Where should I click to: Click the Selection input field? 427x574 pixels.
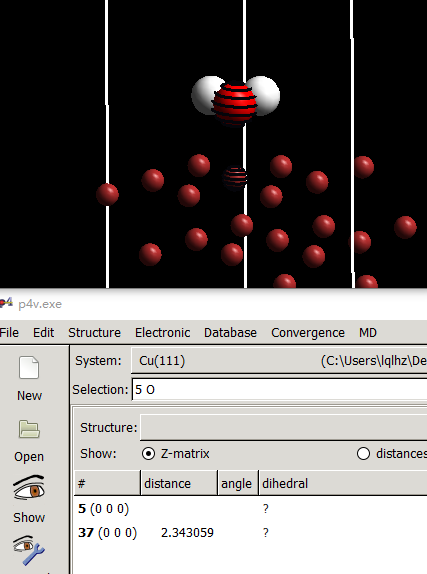coord(279,390)
